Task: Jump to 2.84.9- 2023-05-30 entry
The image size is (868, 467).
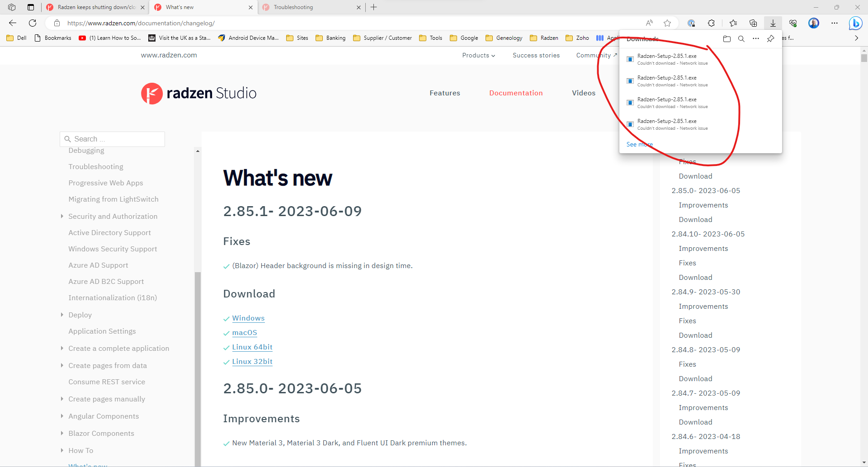Action: [706, 292]
